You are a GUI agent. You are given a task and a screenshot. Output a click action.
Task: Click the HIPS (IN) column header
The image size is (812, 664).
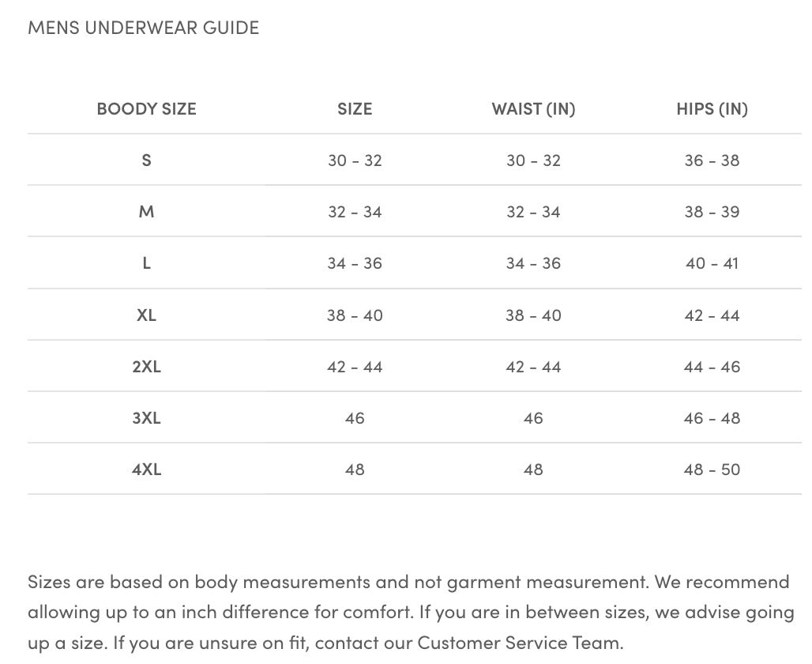point(712,109)
